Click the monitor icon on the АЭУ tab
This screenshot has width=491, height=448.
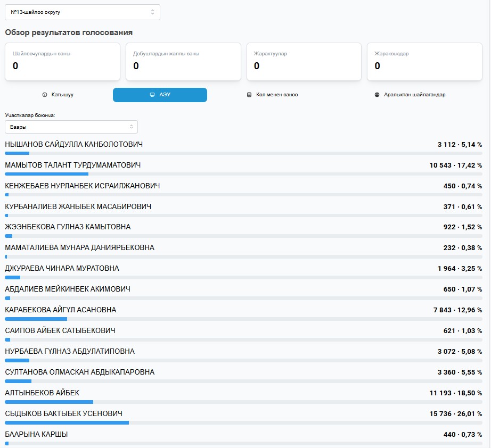[x=152, y=95]
